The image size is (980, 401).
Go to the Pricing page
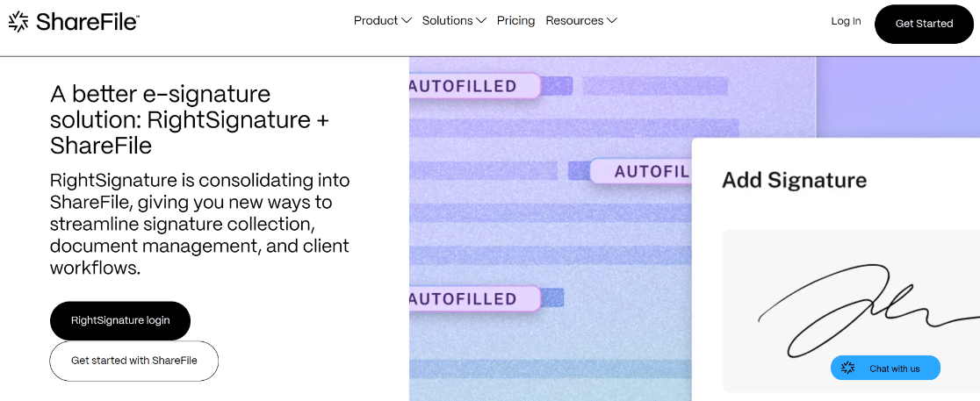(x=515, y=20)
